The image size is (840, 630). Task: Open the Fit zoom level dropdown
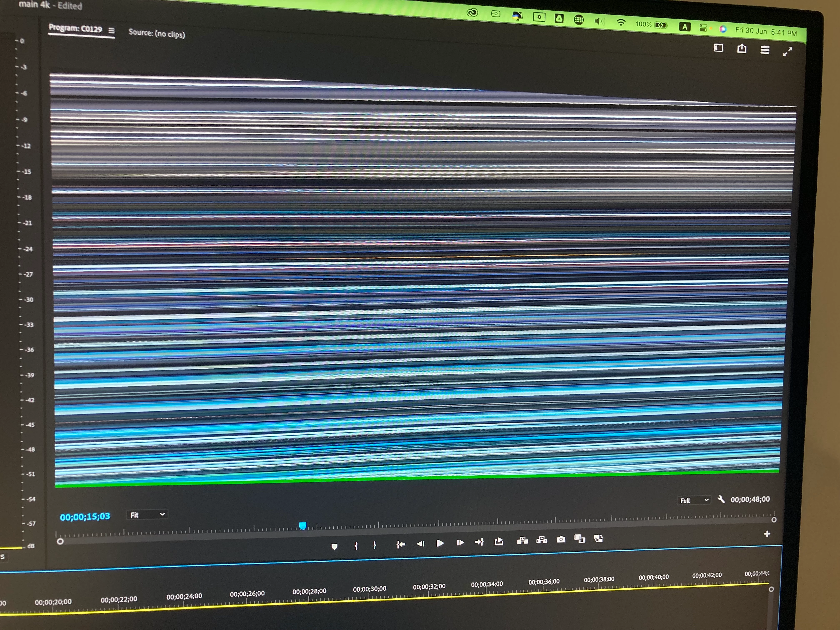pos(147,515)
